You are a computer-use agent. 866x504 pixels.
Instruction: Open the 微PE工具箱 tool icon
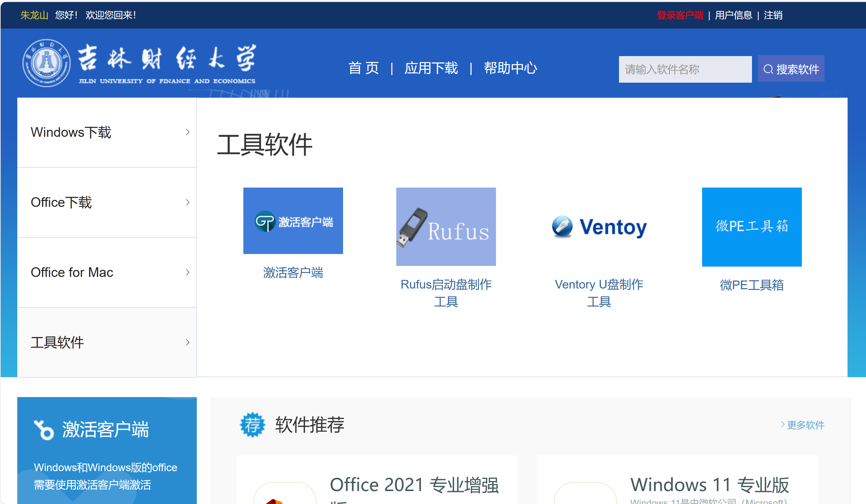[752, 227]
